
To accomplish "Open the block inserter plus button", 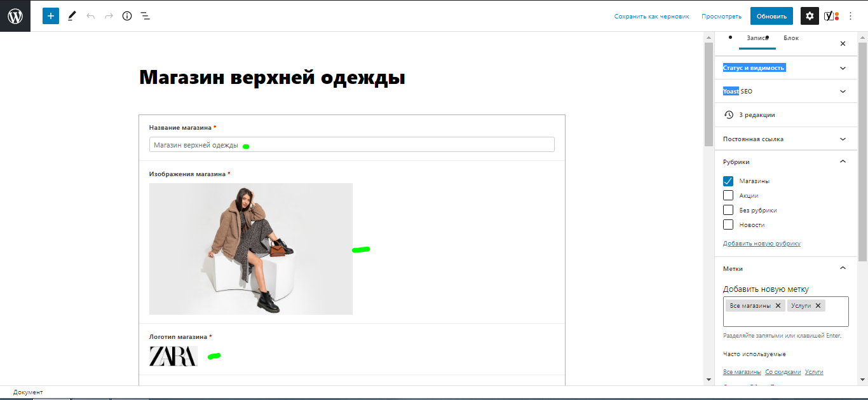I will click(51, 16).
